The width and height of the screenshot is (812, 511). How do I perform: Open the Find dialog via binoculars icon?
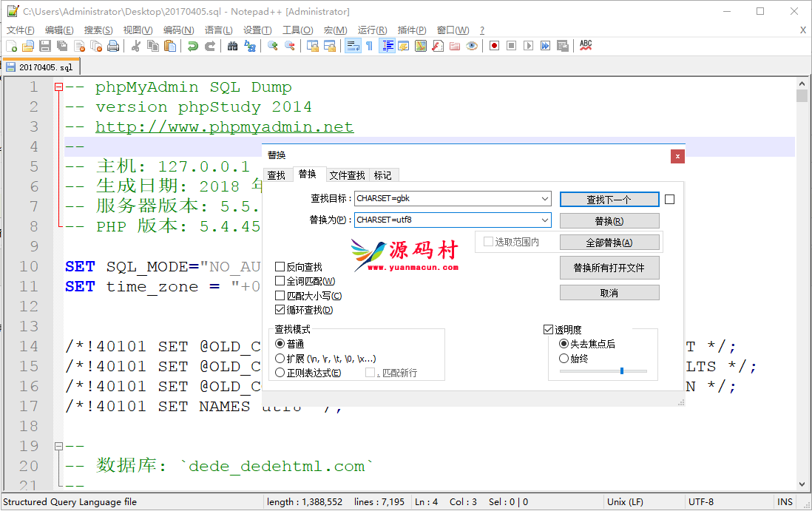coord(233,45)
